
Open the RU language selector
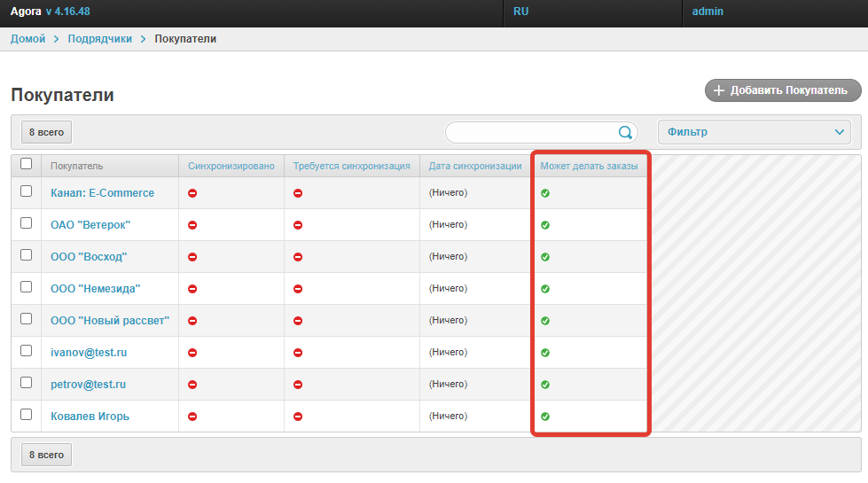(x=521, y=12)
